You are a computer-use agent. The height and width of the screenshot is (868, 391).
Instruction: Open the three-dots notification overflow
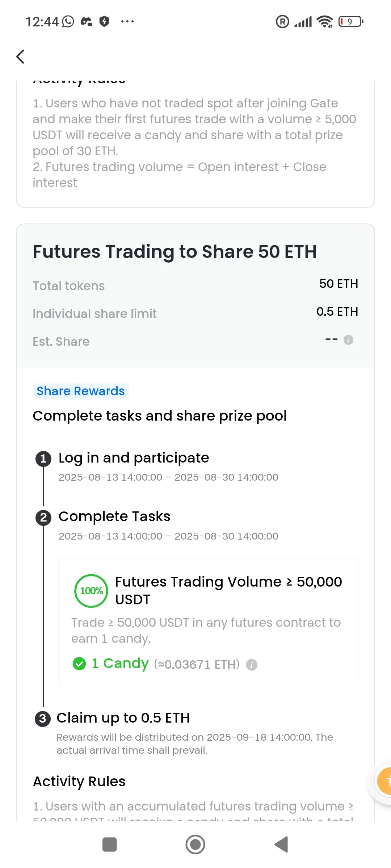click(x=127, y=22)
